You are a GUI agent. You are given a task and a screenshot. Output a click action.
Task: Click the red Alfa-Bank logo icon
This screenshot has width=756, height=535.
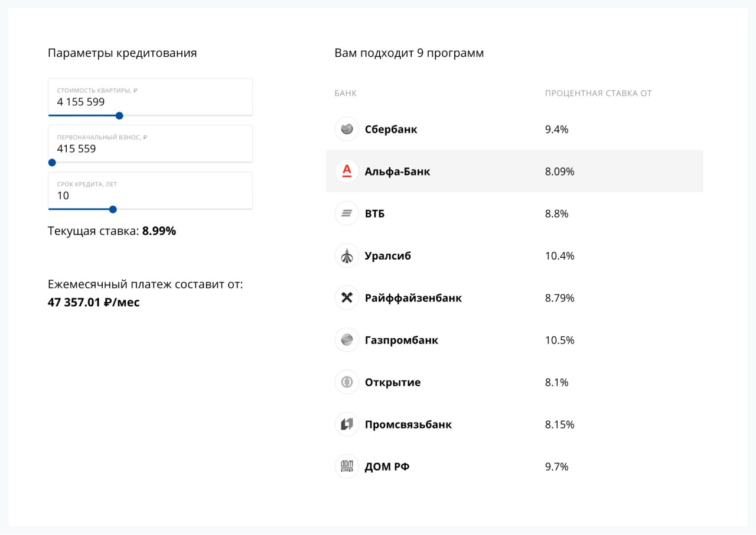[347, 171]
